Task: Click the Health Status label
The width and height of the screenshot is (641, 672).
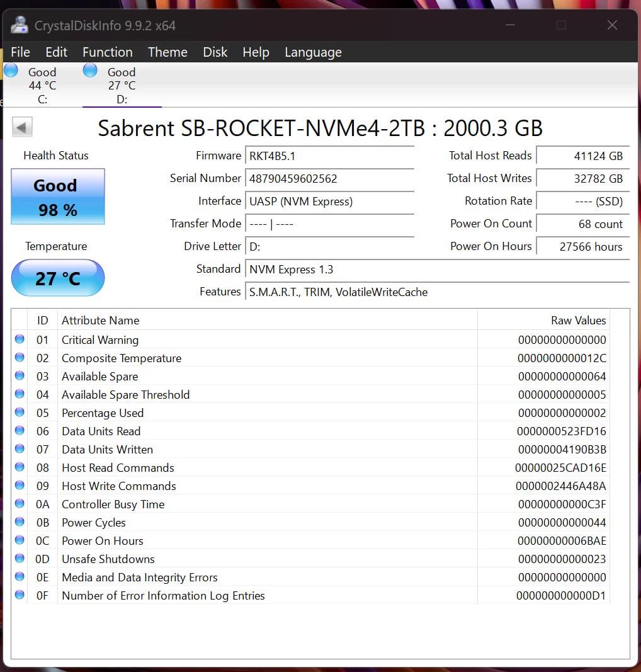Action: pyautogui.click(x=56, y=155)
